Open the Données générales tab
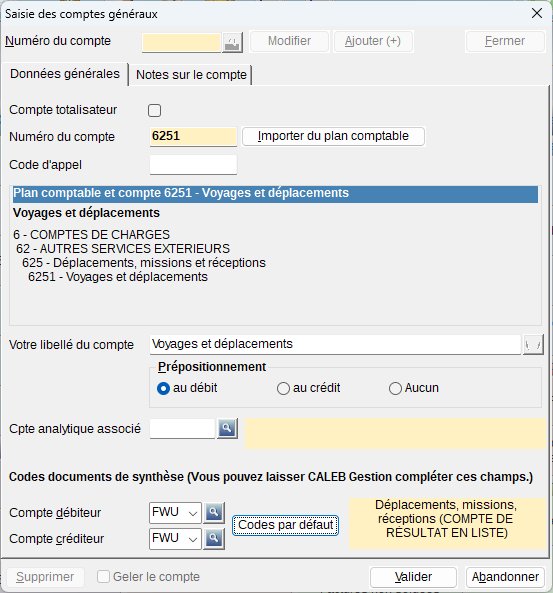This screenshot has height=593, width=553. [65, 74]
